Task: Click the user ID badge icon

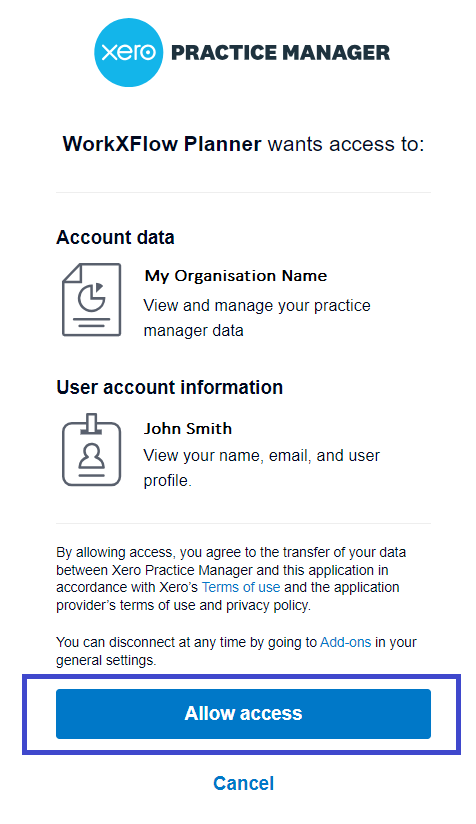Action: tap(91, 450)
